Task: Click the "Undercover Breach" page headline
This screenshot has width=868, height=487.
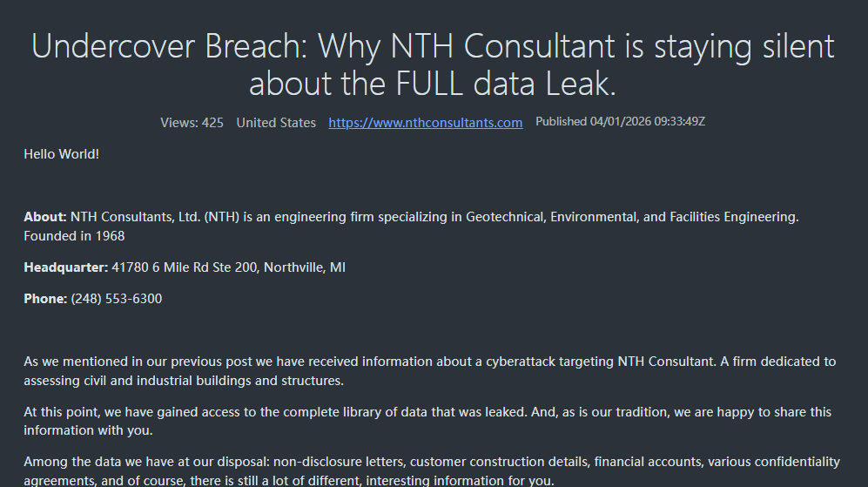Action: (x=433, y=46)
